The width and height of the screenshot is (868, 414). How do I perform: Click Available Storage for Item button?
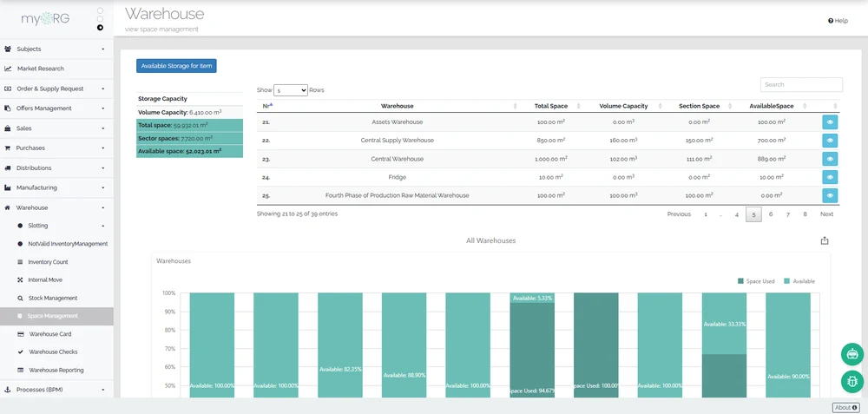coord(176,66)
